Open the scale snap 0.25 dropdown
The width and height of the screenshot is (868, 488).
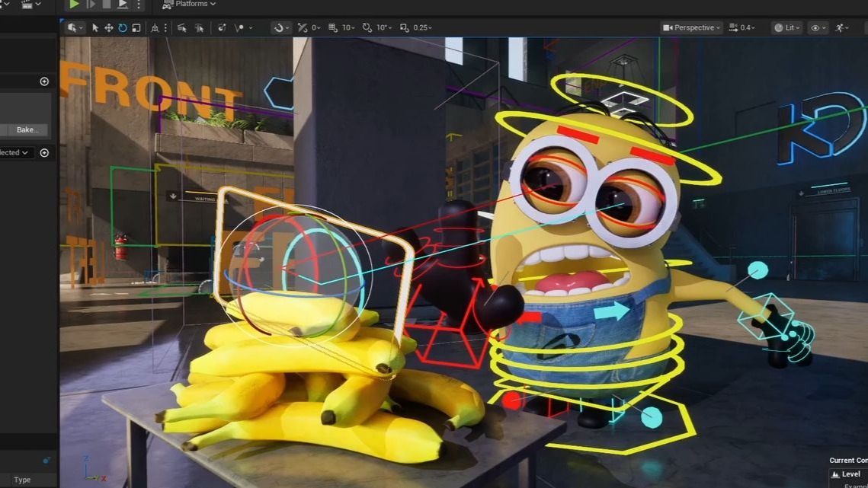(x=422, y=27)
